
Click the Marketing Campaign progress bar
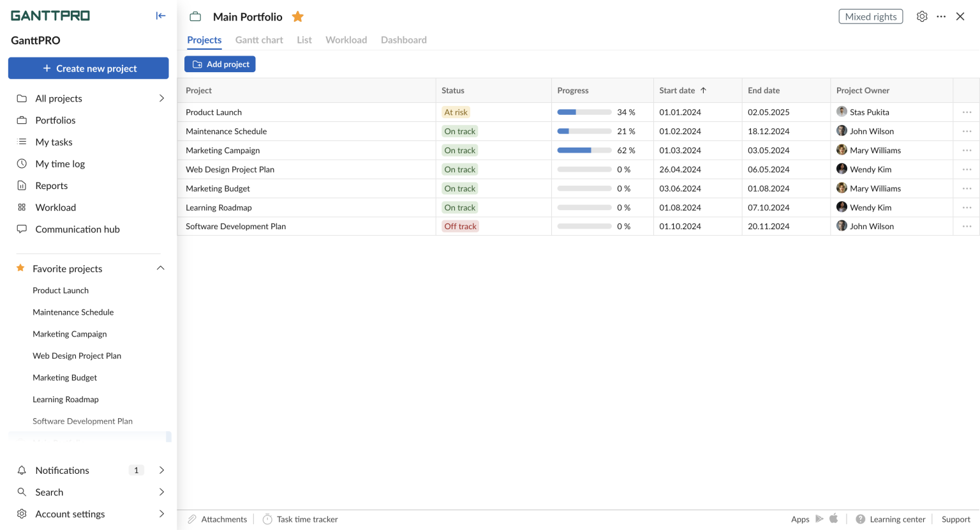click(584, 150)
